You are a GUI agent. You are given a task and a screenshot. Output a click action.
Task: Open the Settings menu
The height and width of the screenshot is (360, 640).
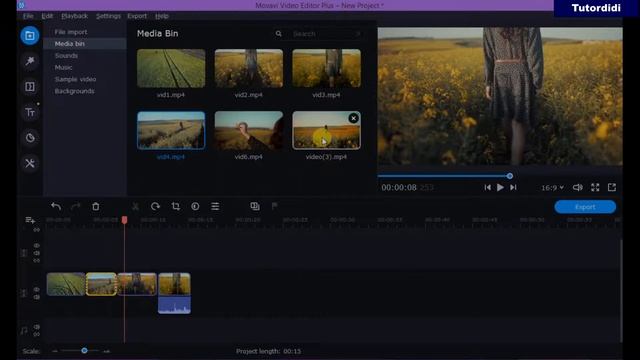[x=108, y=16]
